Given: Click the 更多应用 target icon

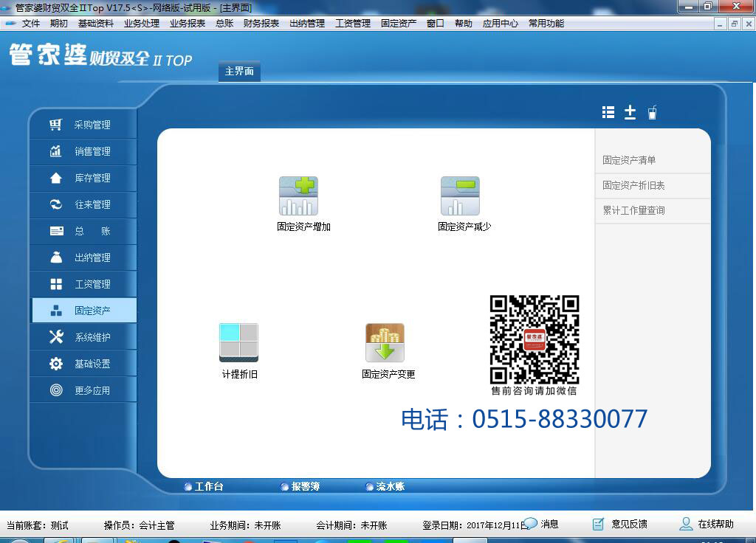Looking at the screenshot, I should tap(56, 390).
